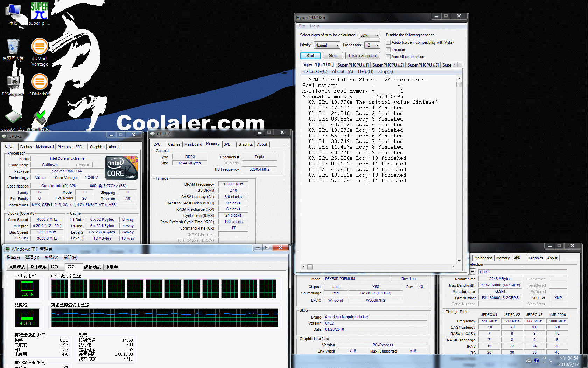Click the XMP value in SPD Ext.
The image size is (588, 368).
point(558,298)
